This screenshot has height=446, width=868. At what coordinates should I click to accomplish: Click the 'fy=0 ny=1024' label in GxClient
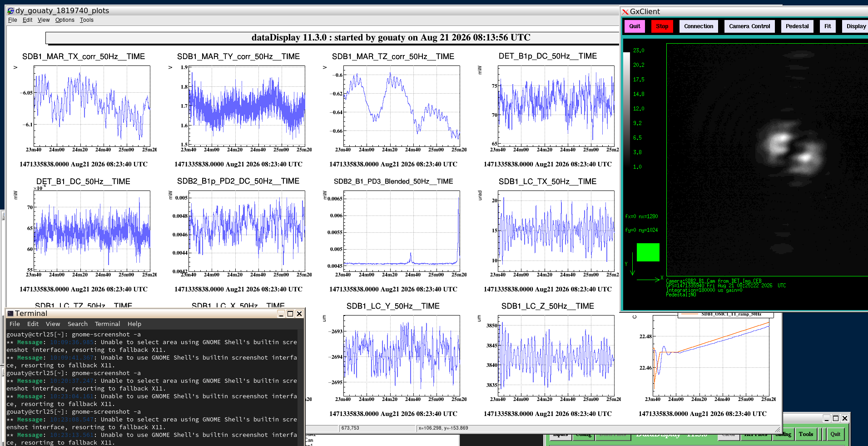tap(641, 230)
